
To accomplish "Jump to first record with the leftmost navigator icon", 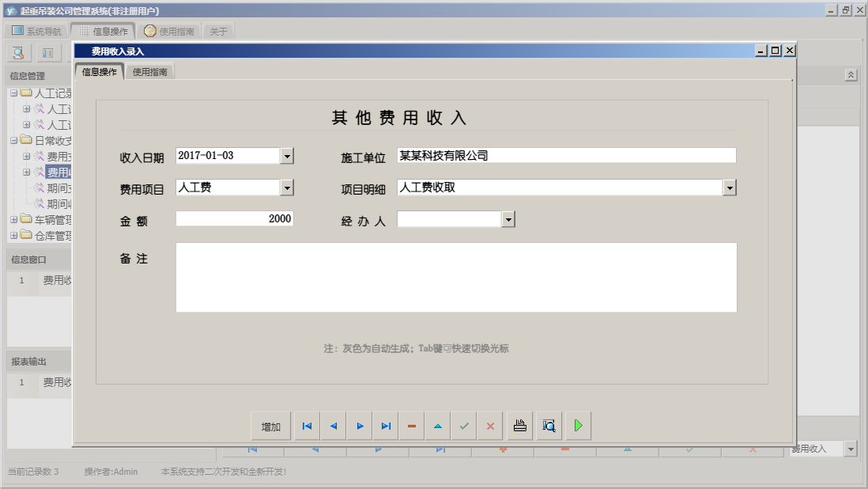I will 307,425.
